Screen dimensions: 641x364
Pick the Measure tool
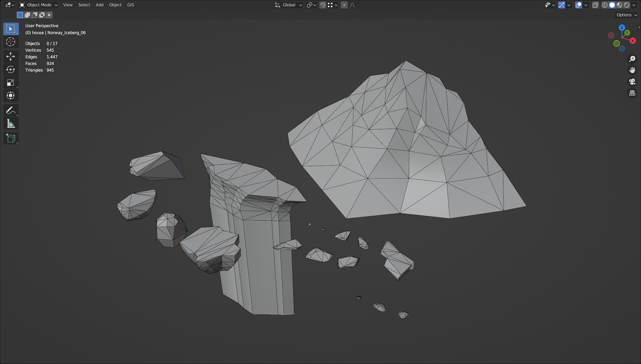coord(11,124)
